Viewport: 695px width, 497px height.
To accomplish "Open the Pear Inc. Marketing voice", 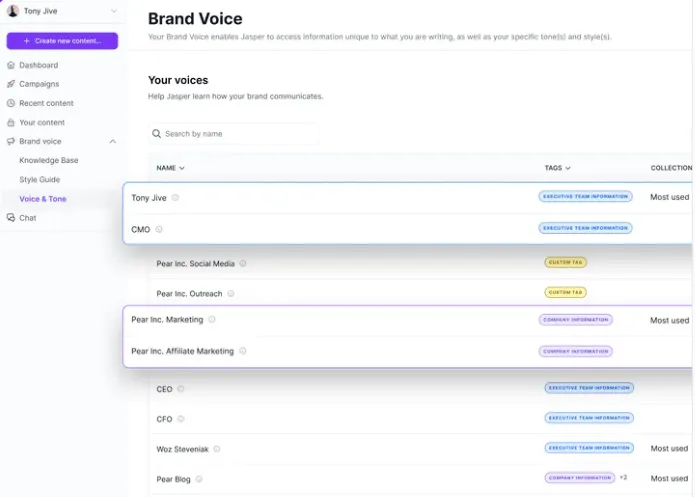I will coord(167,320).
